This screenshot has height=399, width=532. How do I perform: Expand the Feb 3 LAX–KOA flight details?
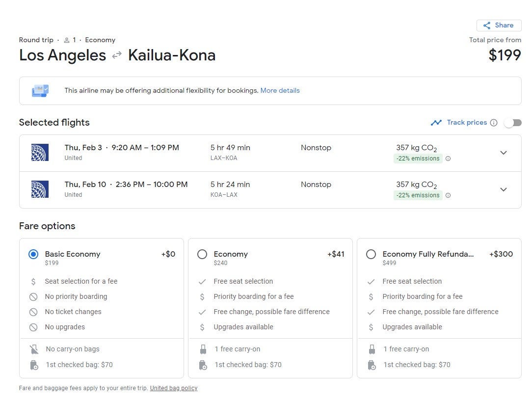coord(503,153)
